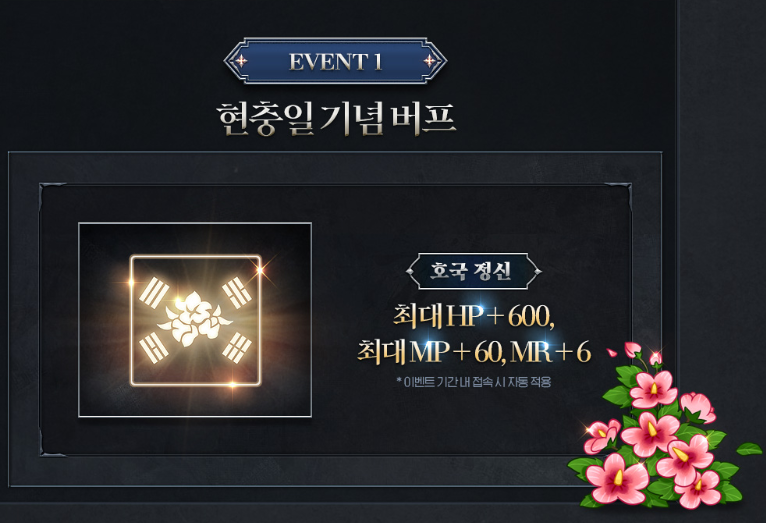
Task: Click the flower bud atop the bouquet
Action: tap(633, 349)
